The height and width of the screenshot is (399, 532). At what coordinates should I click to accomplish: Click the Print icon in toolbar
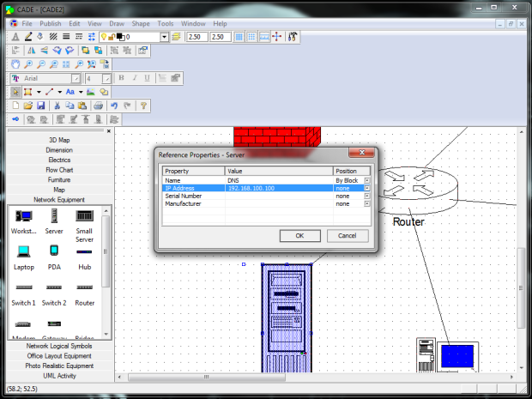point(98,106)
